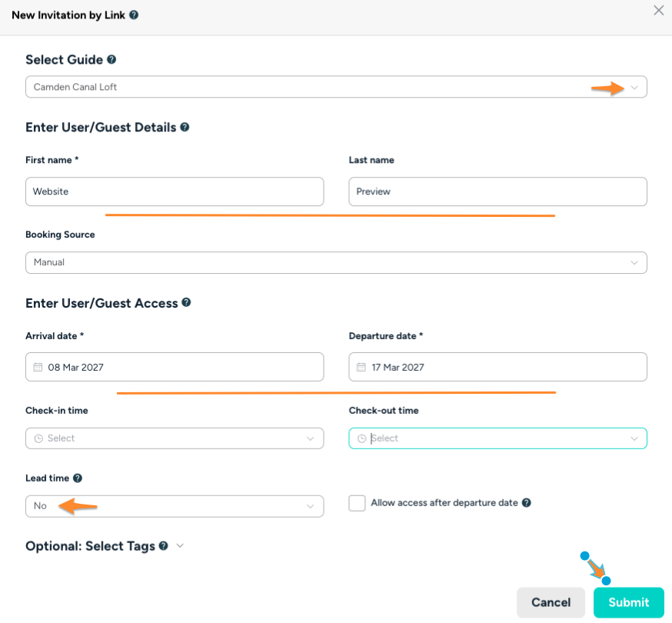This screenshot has width=672, height=623.
Task: Open the Booking Source dropdown
Action: coord(335,262)
